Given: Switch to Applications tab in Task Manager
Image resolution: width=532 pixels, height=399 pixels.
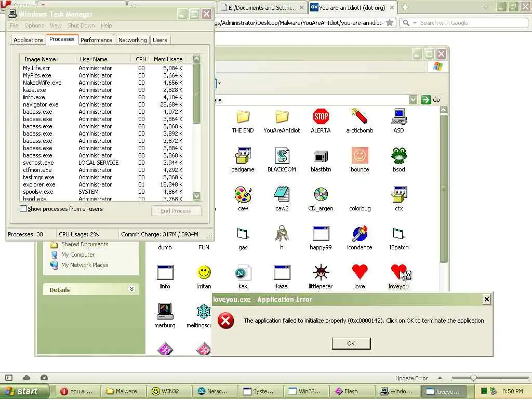Looking at the screenshot, I should click(29, 40).
